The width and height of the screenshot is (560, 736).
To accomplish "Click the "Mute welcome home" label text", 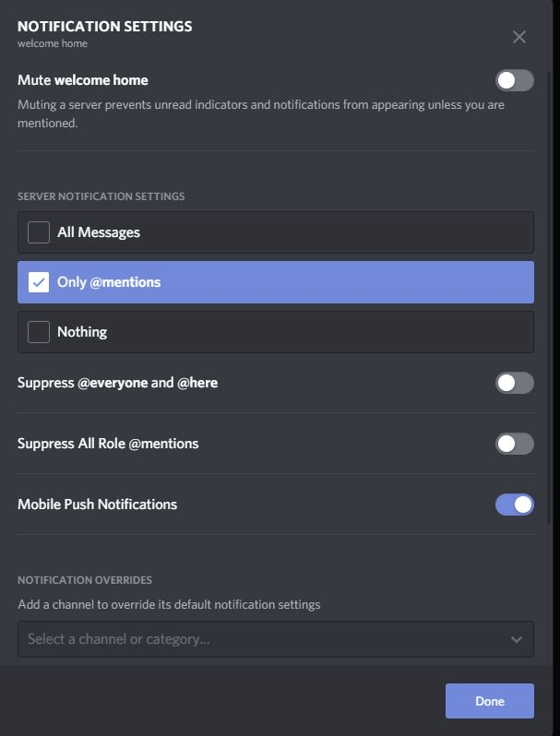I will click(83, 80).
